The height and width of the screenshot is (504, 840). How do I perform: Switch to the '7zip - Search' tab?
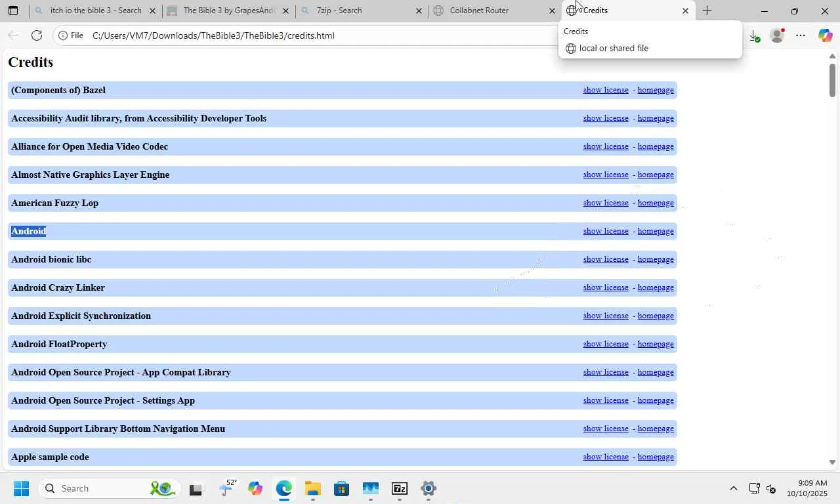click(x=361, y=10)
